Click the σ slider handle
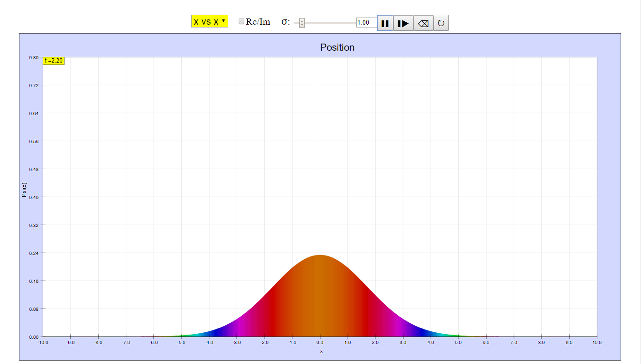Image resolution: width=641 pixels, height=364 pixels. [x=302, y=23]
